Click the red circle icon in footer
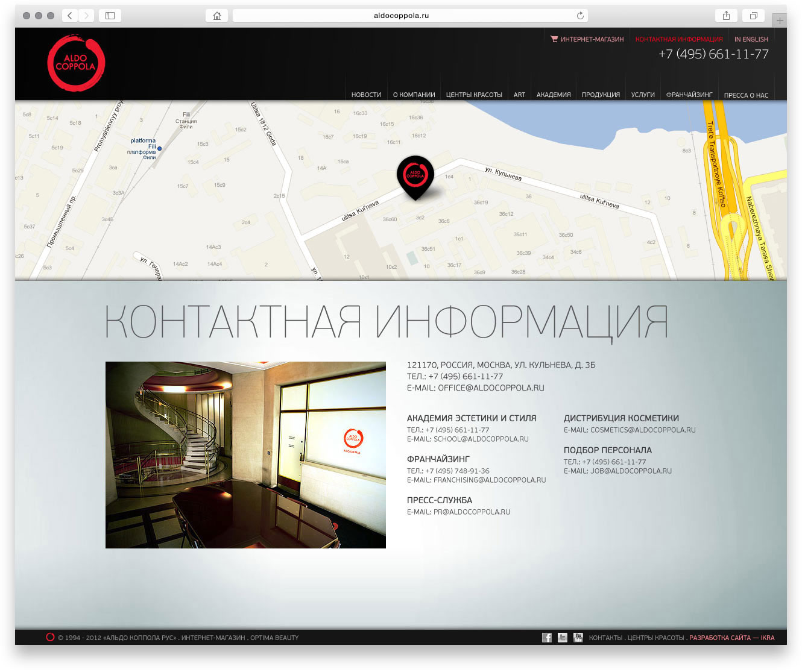Image resolution: width=802 pixels, height=672 pixels. coord(50,637)
